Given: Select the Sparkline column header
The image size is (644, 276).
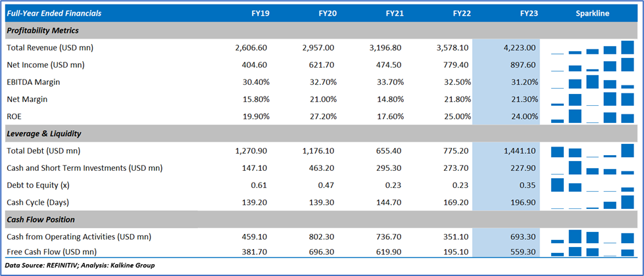Looking at the screenshot, I should 592,13.
